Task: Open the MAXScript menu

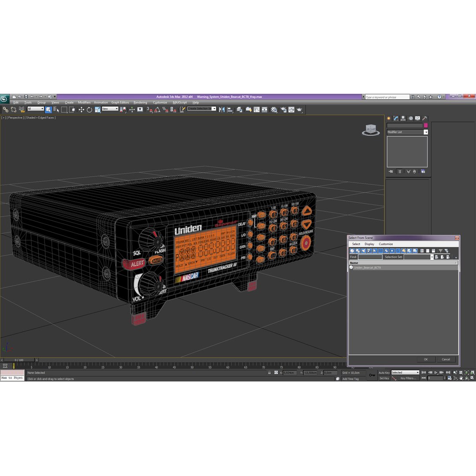Action: [x=180, y=103]
